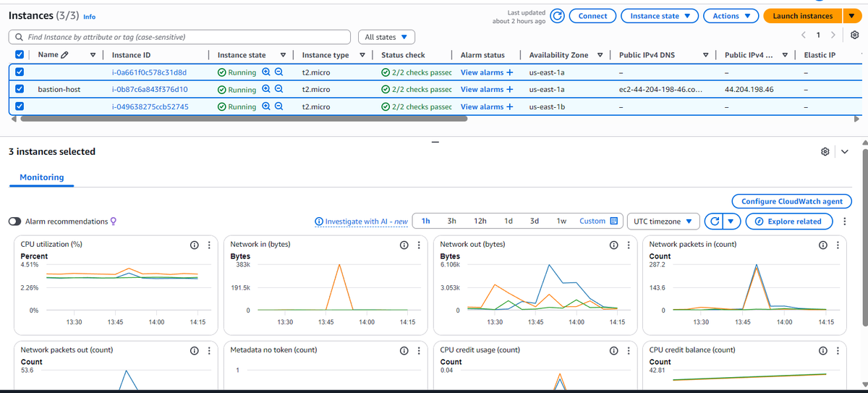Go to next page of instances
868x393 pixels.
point(833,35)
